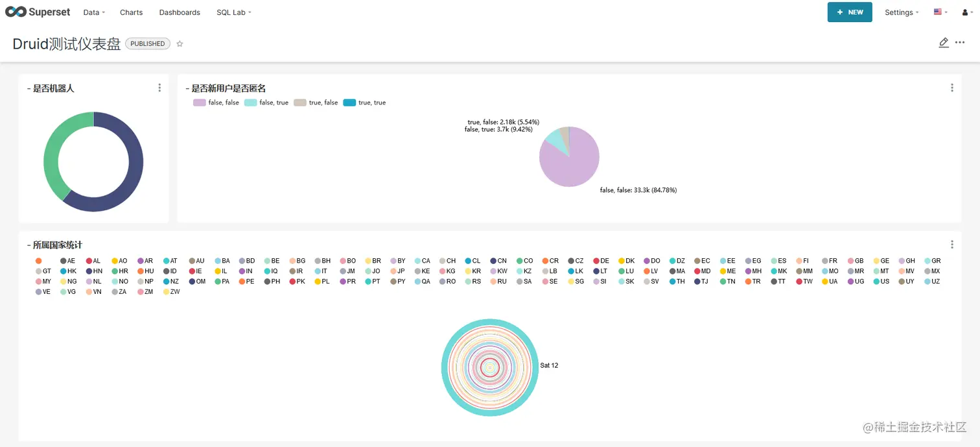980x447 pixels.
Task: Select the AT legend entry
Action: [x=170, y=261]
